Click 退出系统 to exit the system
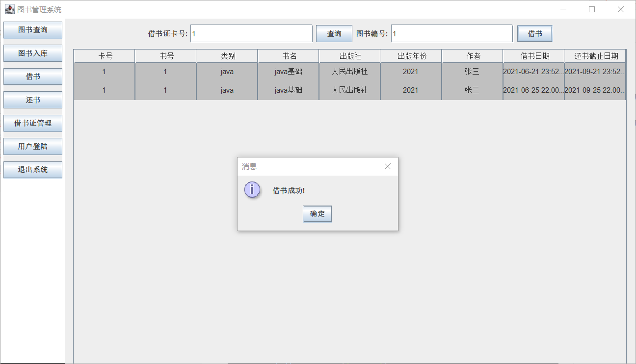Image resolution: width=636 pixels, height=364 pixels. 32,170
